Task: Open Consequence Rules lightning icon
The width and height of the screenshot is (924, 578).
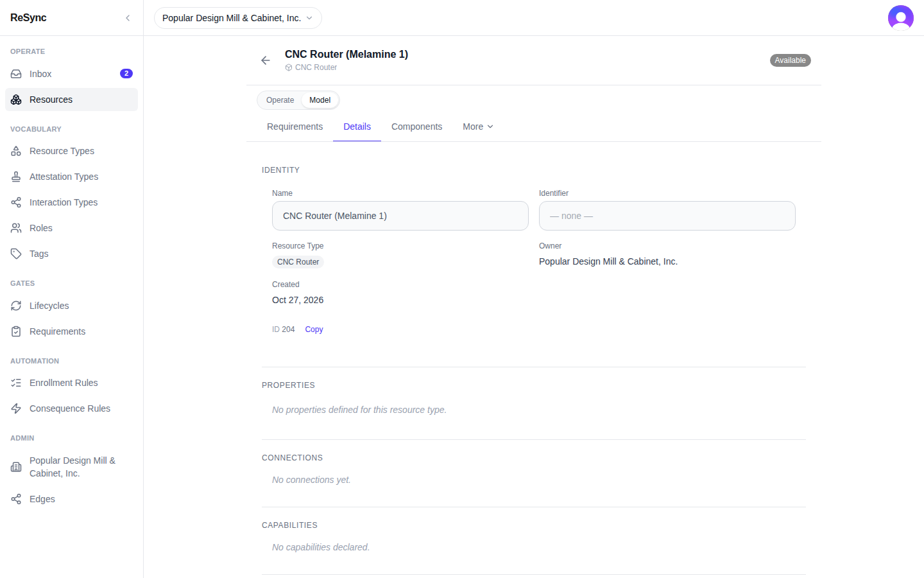Action: click(16, 408)
